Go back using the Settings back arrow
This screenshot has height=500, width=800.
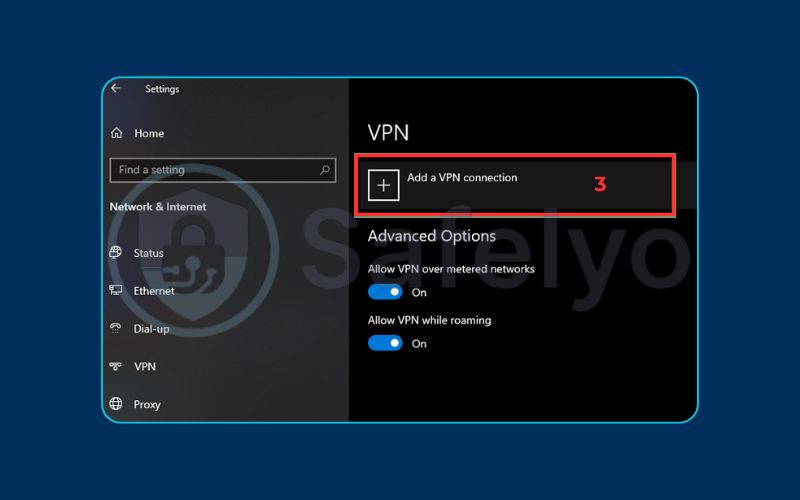(x=116, y=88)
